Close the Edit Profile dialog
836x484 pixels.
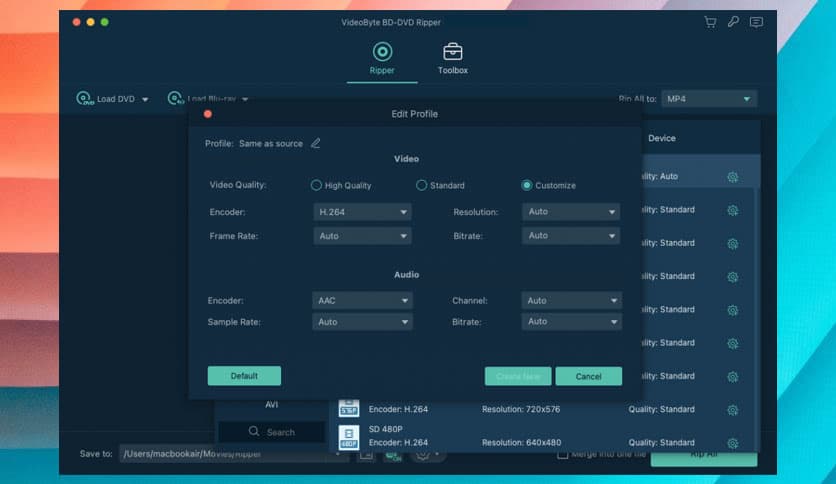point(208,114)
